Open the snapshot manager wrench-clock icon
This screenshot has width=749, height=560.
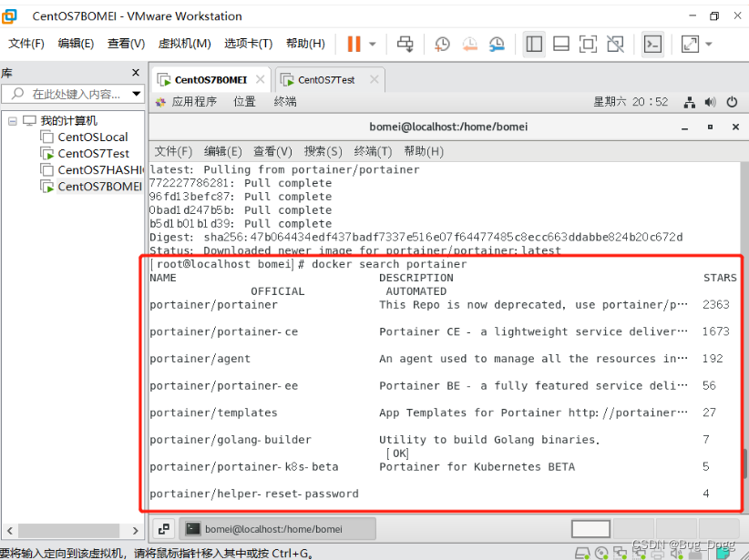click(x=498, y=44)
